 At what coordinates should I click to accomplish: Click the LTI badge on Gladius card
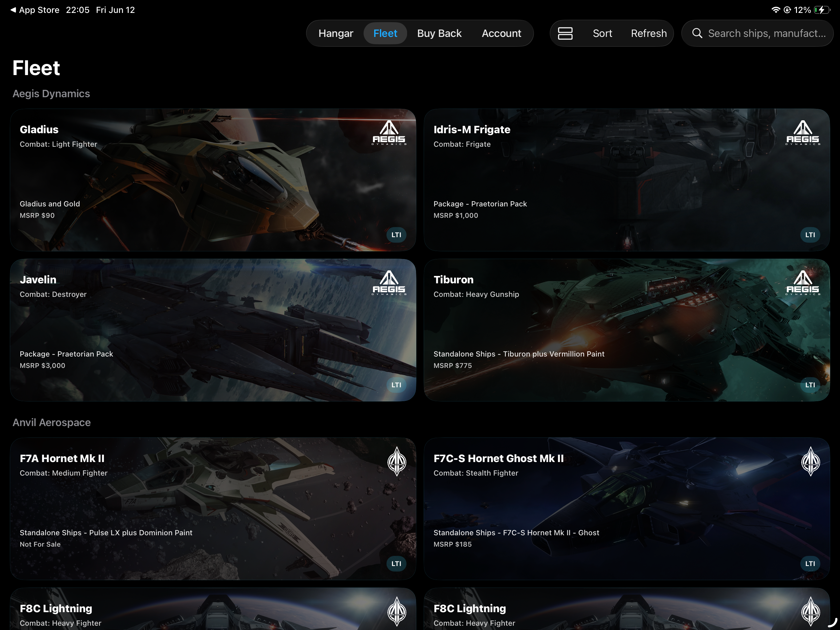396,235
